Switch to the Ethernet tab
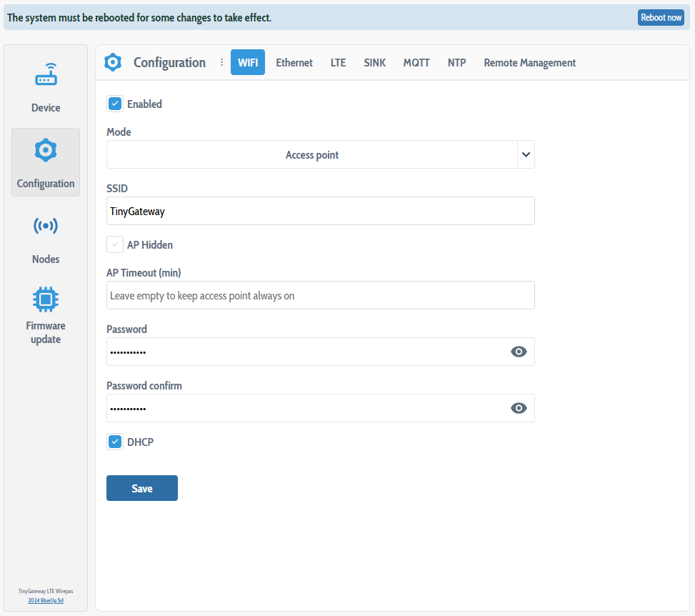 (294, 62)
